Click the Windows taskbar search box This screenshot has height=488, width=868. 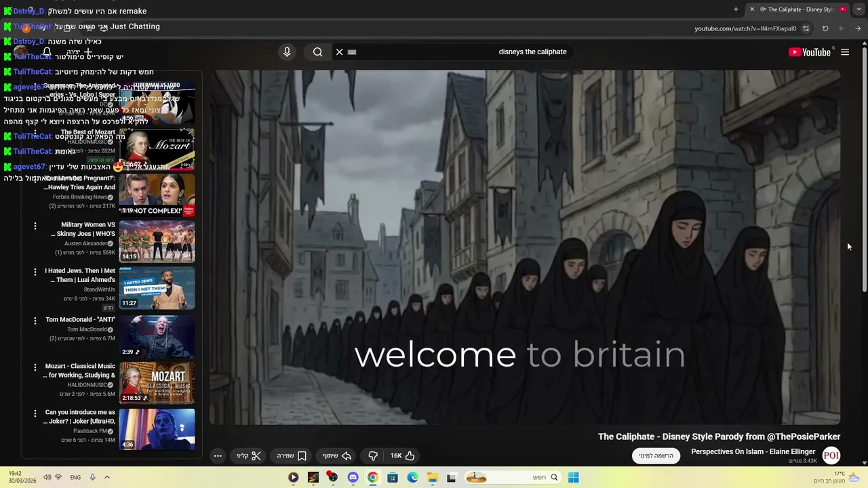coord(513,477)
